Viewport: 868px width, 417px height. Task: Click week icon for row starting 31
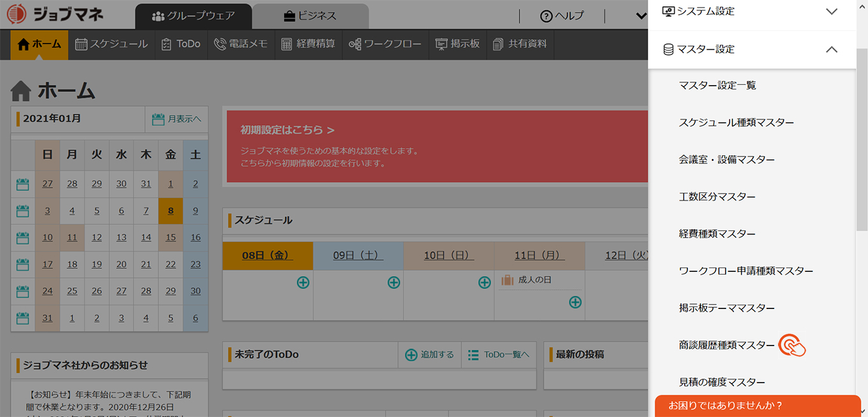pos(23,318)
